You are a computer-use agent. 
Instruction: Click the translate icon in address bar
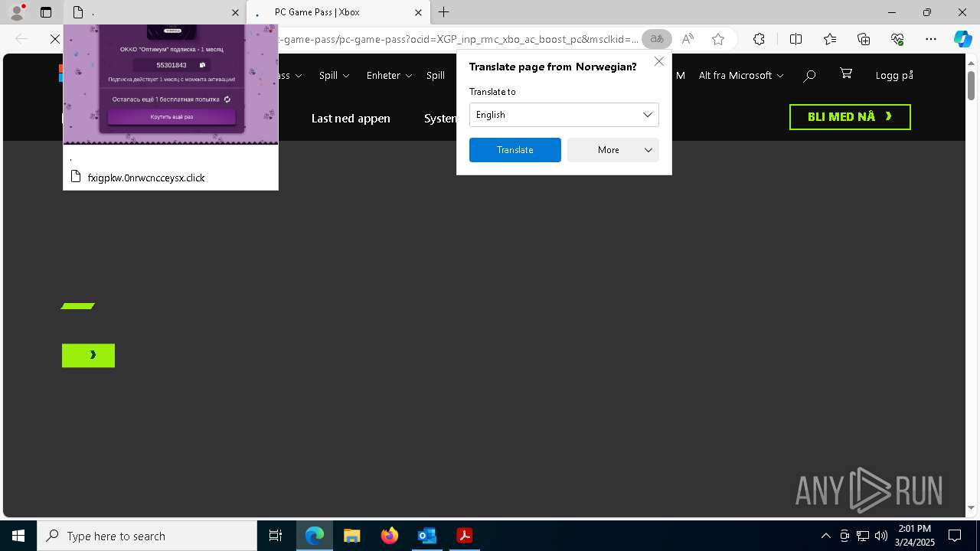click(656, 39)
